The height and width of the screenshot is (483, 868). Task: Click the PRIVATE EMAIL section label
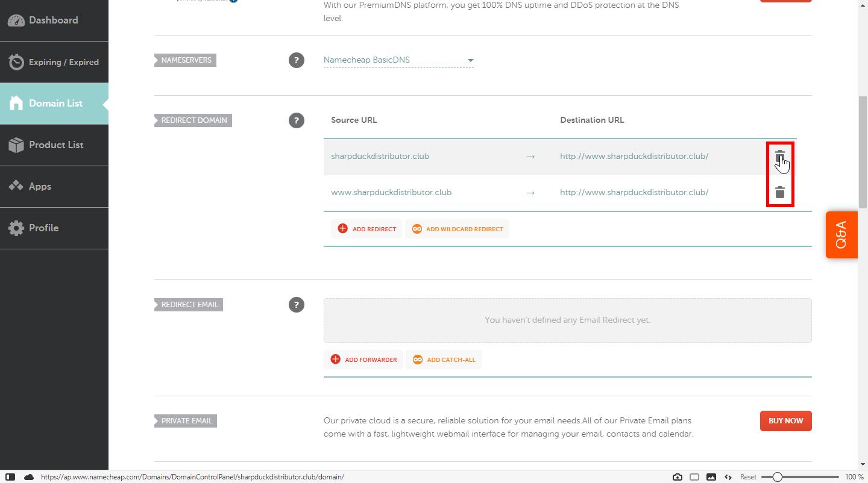(186, 421)
